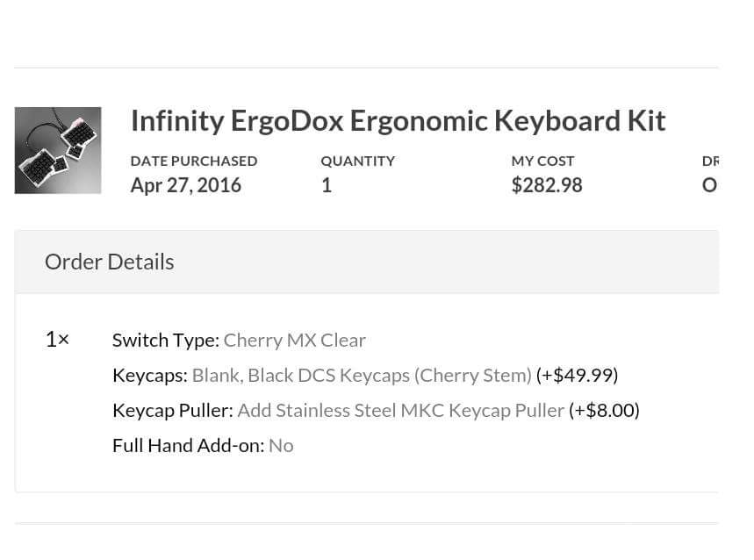Select the $282.98 cost amount
Image resolution: width=754 pixels, height=560 pixels.
coord(546,185)
